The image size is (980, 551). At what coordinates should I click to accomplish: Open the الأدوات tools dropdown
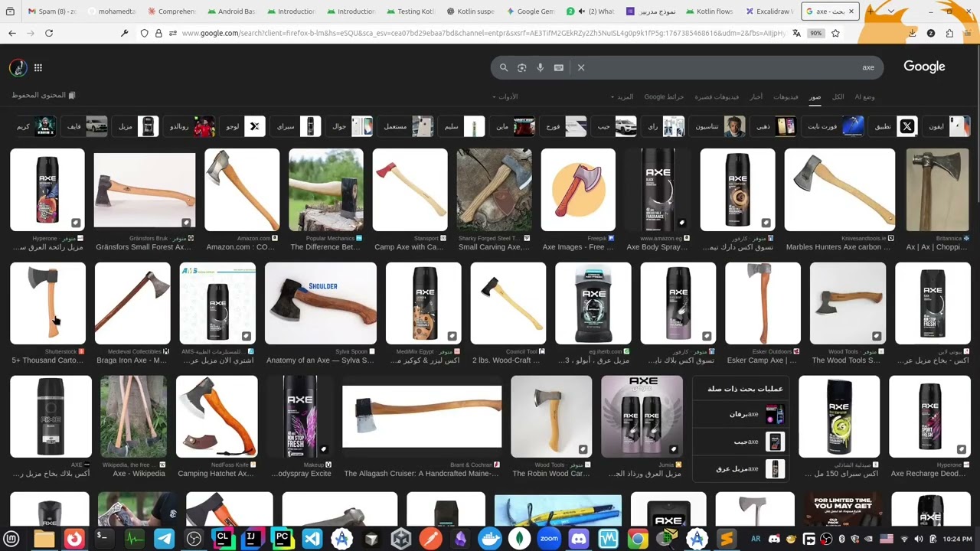(x=505, y=96)
